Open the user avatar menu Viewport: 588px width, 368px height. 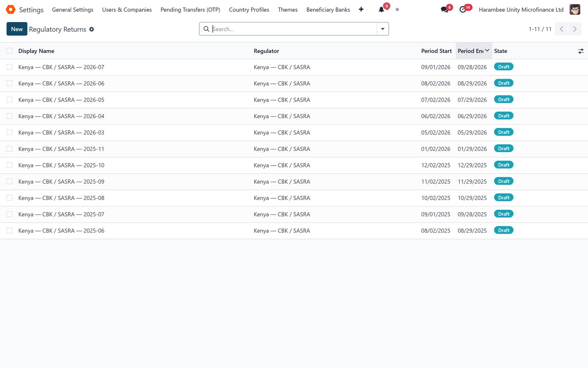[x=575, y=10]
